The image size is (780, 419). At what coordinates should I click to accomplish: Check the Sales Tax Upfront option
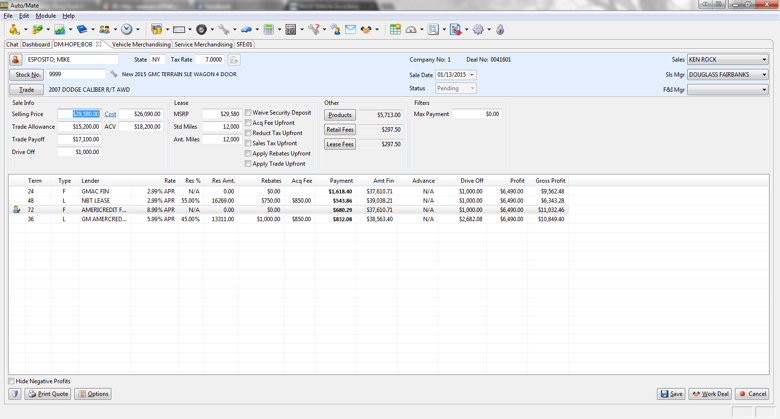(x=248, y=143)
